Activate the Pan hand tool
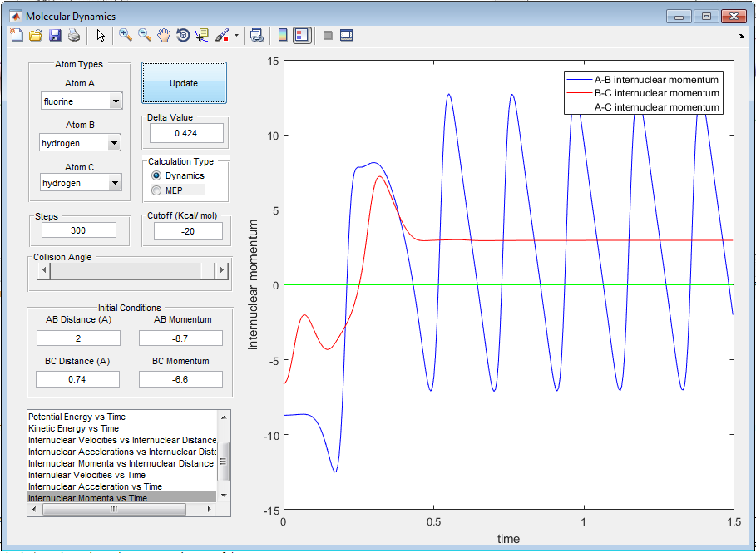The image size is (756, 553). [164, 35]
